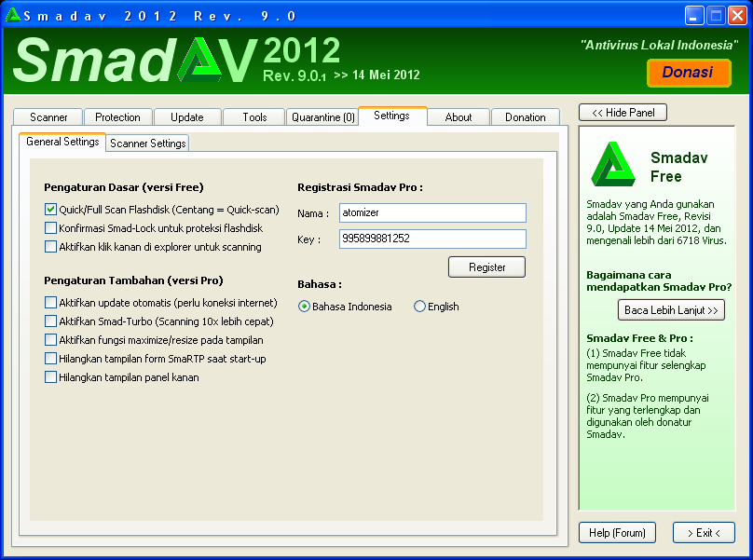This screenshot has height=560, width=753.
Task: Open the About tab
Action: coord(459,117)
